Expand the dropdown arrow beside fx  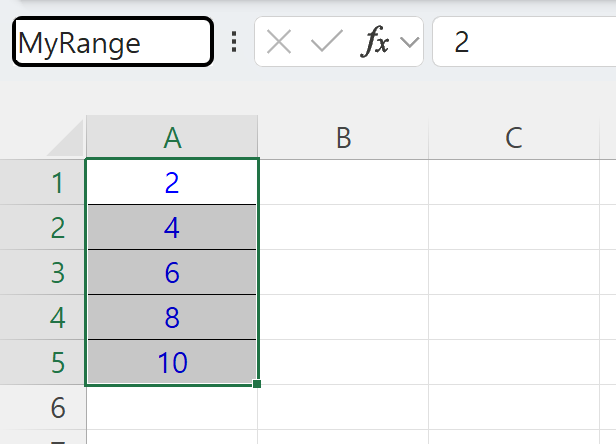pos(410,42)
